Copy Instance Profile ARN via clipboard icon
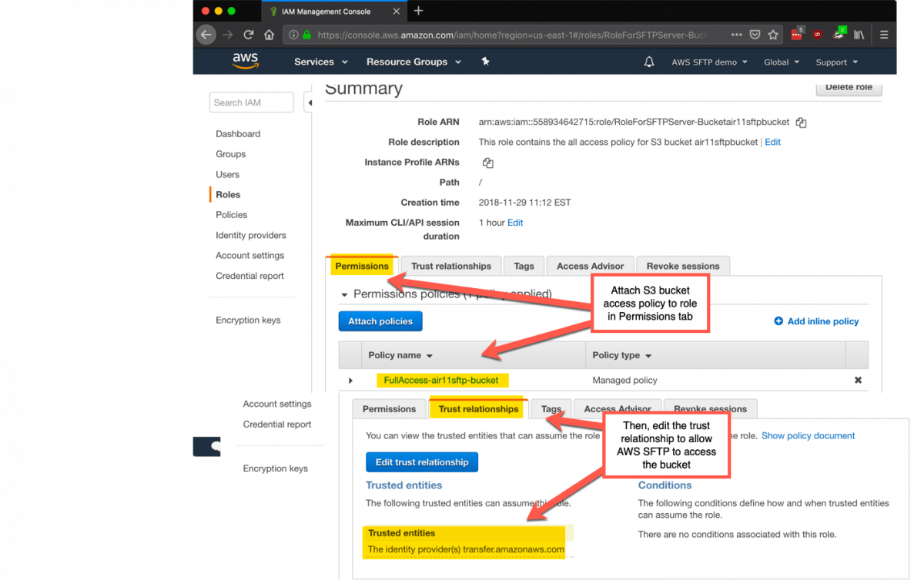 click(x=488, y=163)
